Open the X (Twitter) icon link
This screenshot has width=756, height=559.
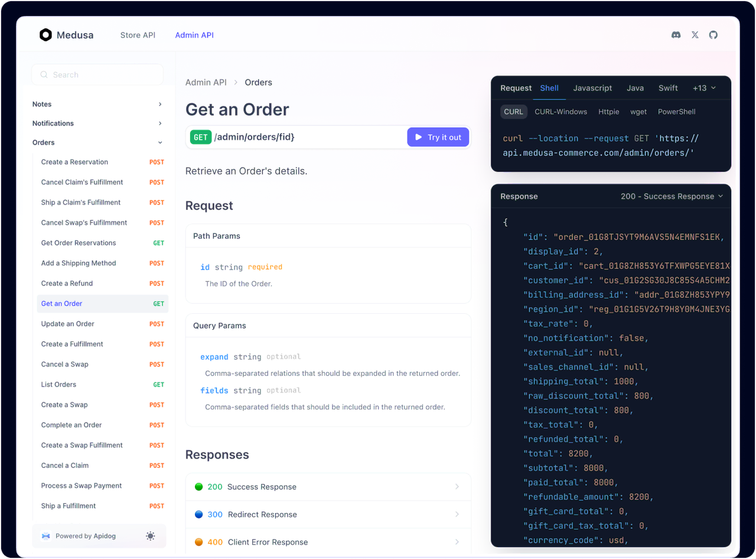pos(695,35)
